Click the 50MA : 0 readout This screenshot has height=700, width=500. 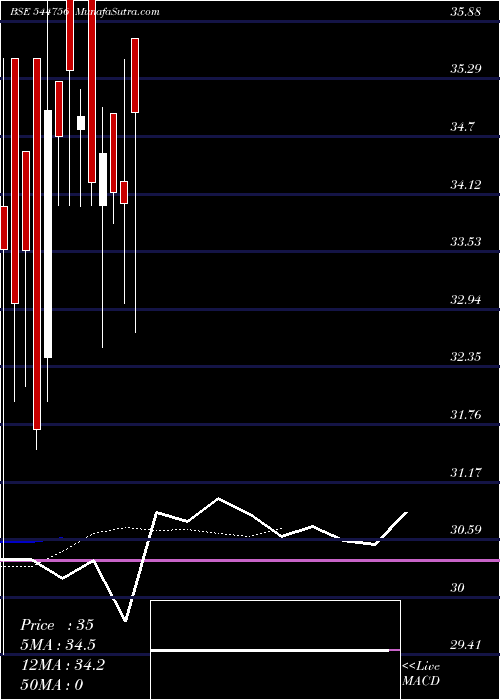52,684
